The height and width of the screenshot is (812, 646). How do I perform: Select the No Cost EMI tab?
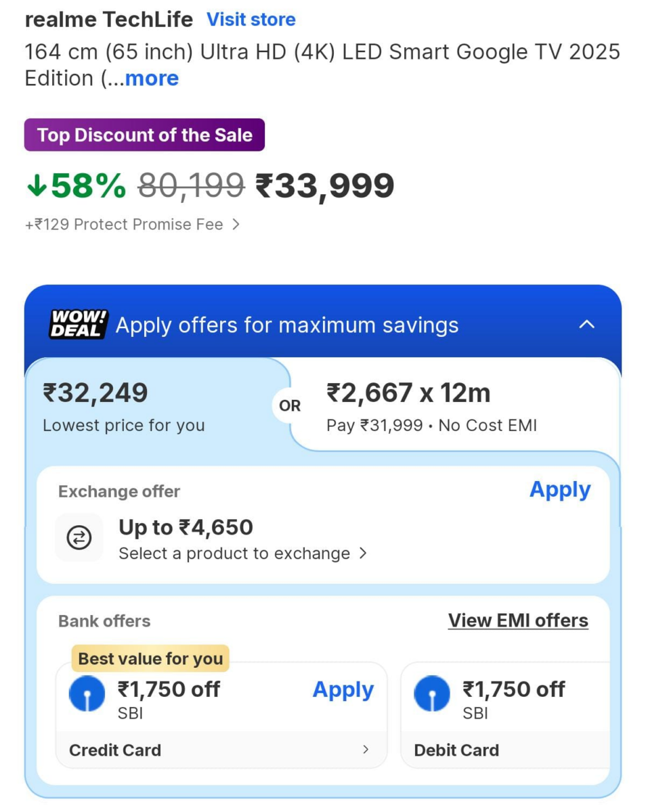(x=431, y=406)
